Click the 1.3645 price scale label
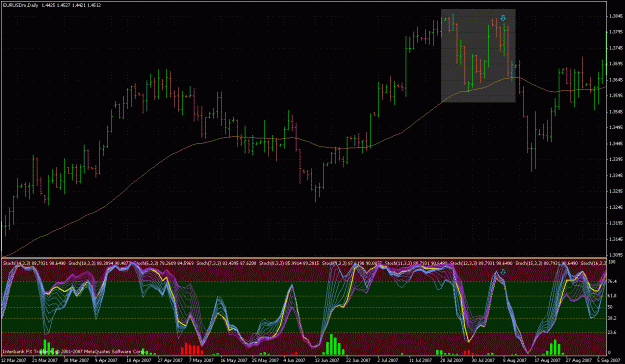The width and height of the screenshot is (625, 364). pos(615,80)
